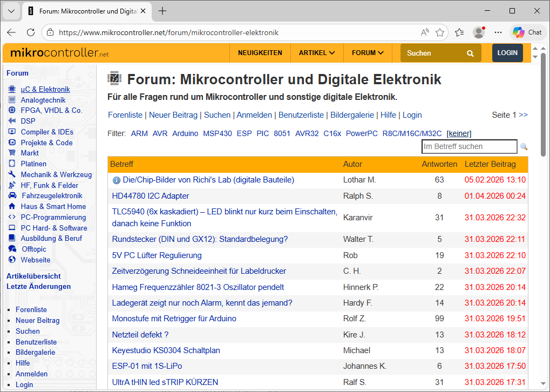The width and height of the screenshot is (550, 392).
Task: Open a new browser tab
Action: click(x=162, y=11)
